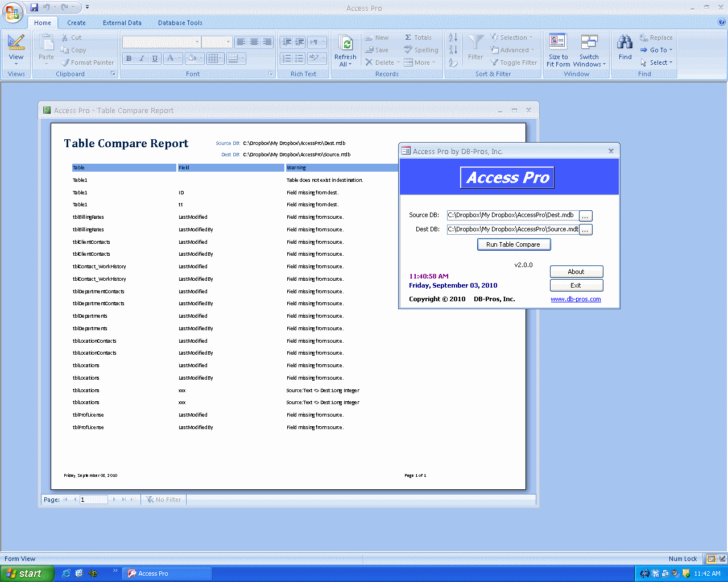Image resolution: width=728 pixels, height=582 pixels.
Task: Toggle align text right
Action: click(x=267, y=42)
